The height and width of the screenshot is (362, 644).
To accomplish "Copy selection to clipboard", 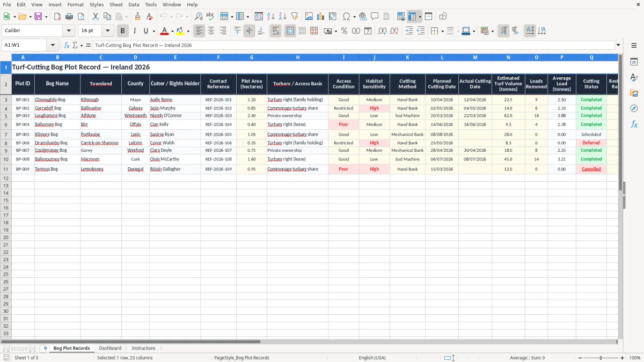I will point(107,17).
